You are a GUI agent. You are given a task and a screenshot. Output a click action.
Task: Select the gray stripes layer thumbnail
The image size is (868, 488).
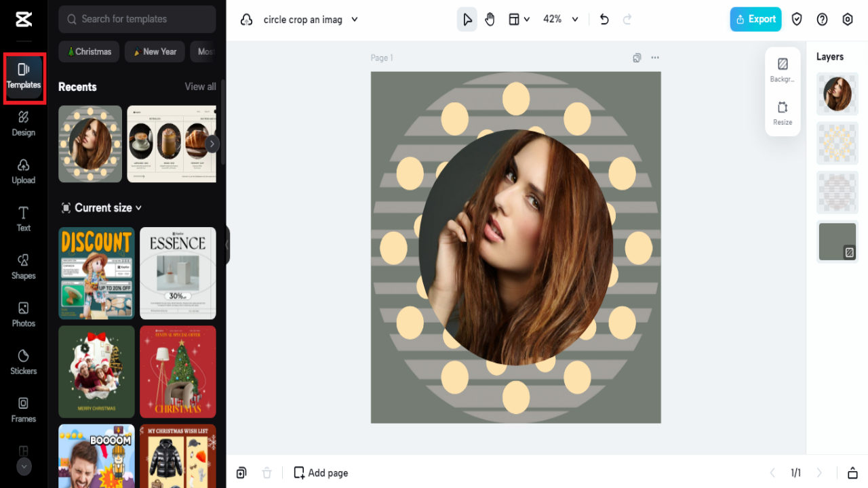[837, 192]
